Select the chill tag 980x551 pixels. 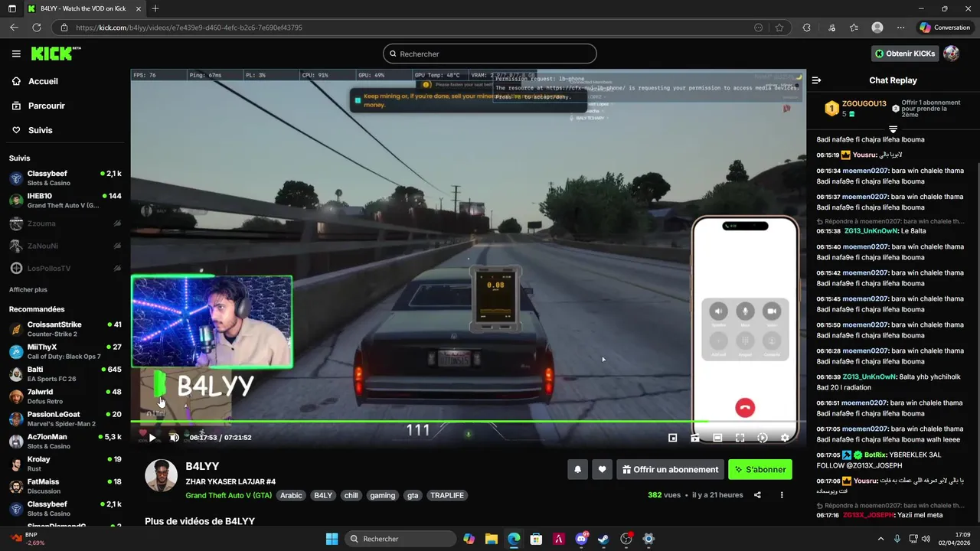click(351, 495)
